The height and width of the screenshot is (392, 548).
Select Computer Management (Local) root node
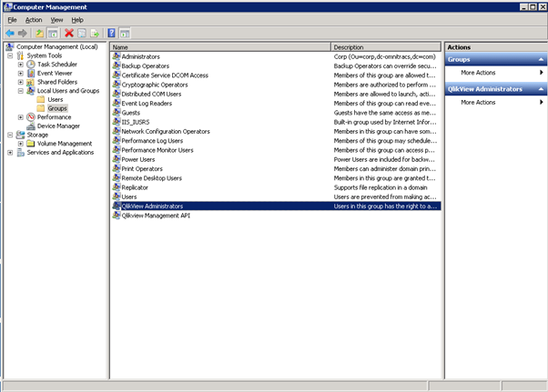57,46
